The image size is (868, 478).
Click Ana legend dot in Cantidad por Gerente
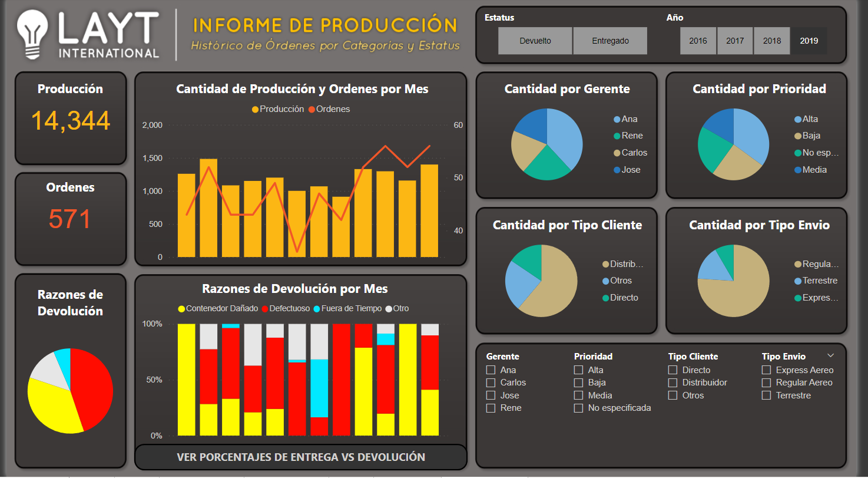617,120
